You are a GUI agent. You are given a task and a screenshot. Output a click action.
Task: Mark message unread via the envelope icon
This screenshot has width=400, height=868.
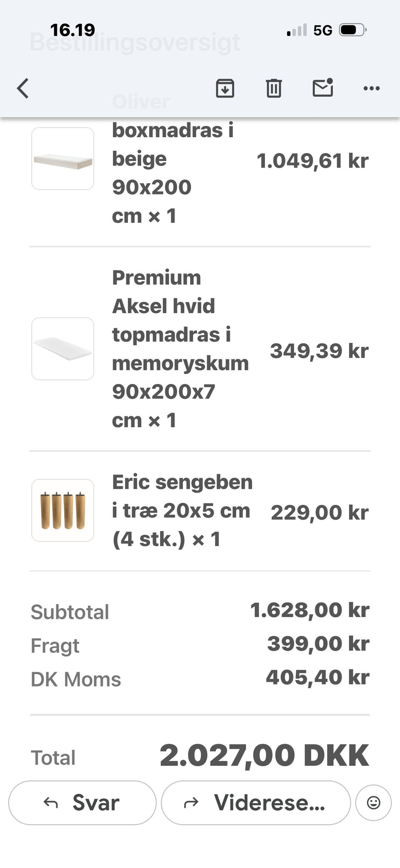323,88
